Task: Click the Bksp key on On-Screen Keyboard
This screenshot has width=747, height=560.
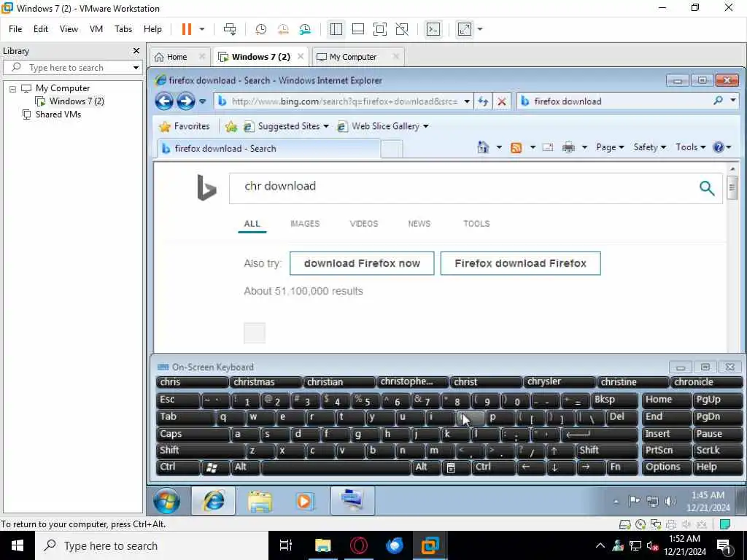Action: (614, 400)
